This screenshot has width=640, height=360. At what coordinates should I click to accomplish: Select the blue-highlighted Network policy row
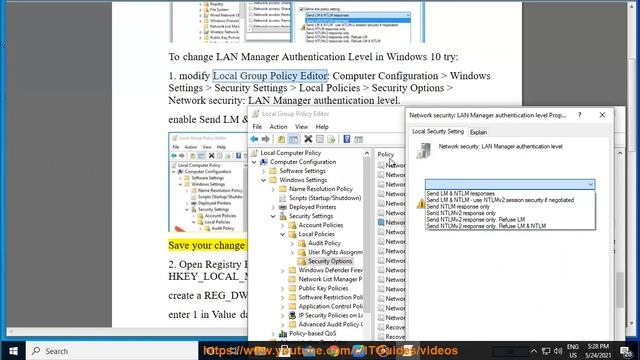[391, 222]
